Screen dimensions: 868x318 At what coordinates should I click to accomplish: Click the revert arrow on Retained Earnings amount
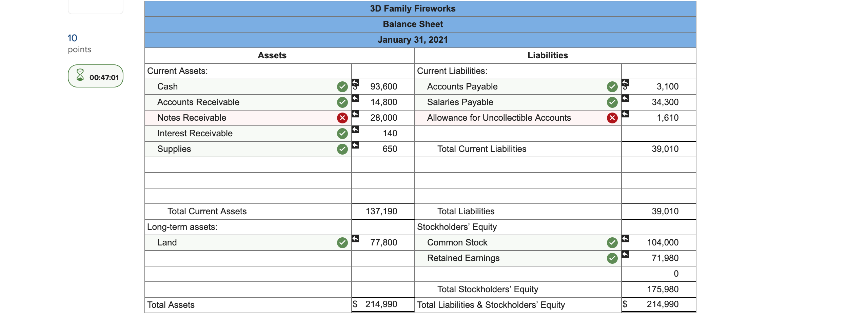click(625, 254)
